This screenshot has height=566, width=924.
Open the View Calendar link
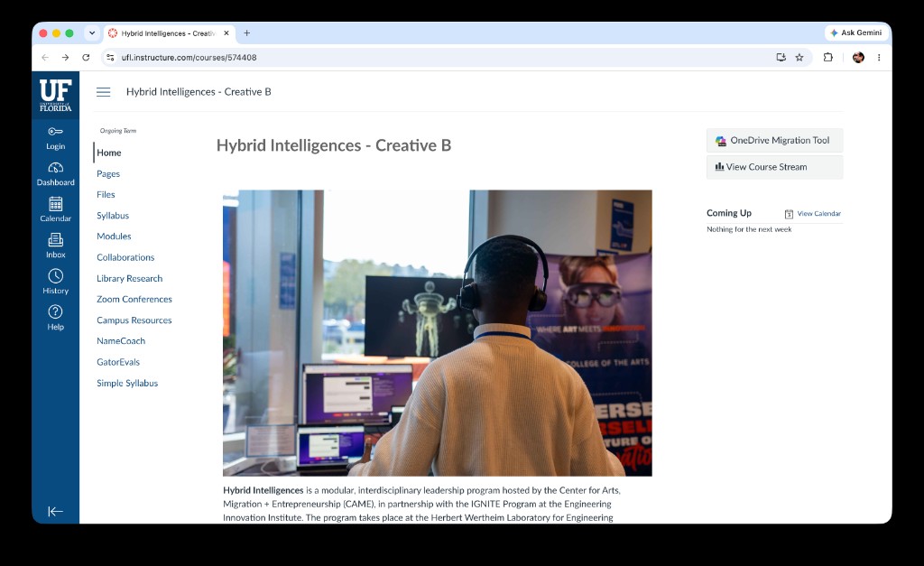(819, 213)
